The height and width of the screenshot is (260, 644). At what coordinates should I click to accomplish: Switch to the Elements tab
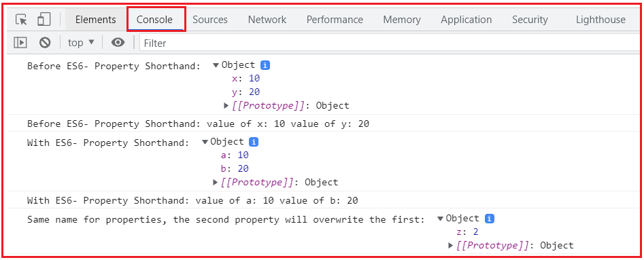coord(96,19)
